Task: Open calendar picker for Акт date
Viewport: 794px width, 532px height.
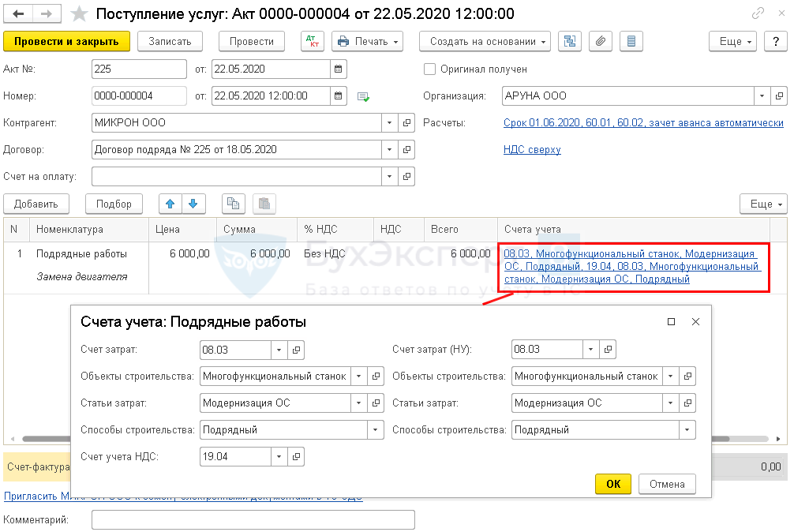Action: pyautogui.click(x=339, y=69)
